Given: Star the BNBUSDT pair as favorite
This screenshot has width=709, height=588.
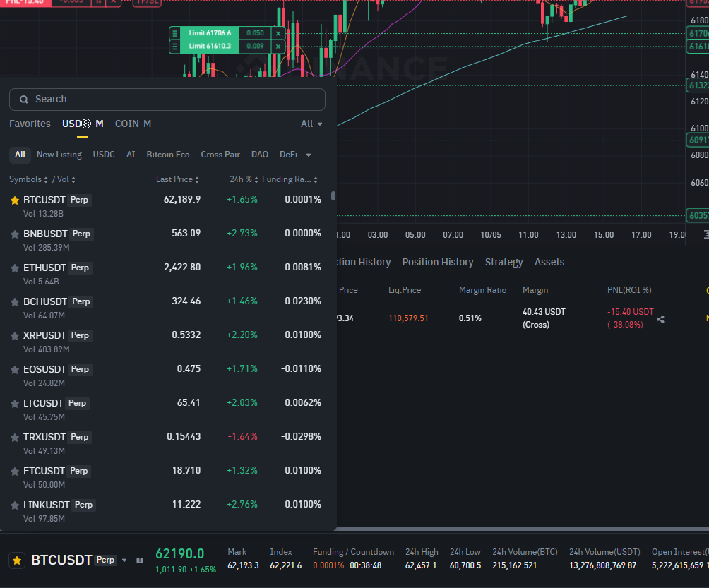Looking at the screenshot, I should pyautogui.click(x=15, y=234).
